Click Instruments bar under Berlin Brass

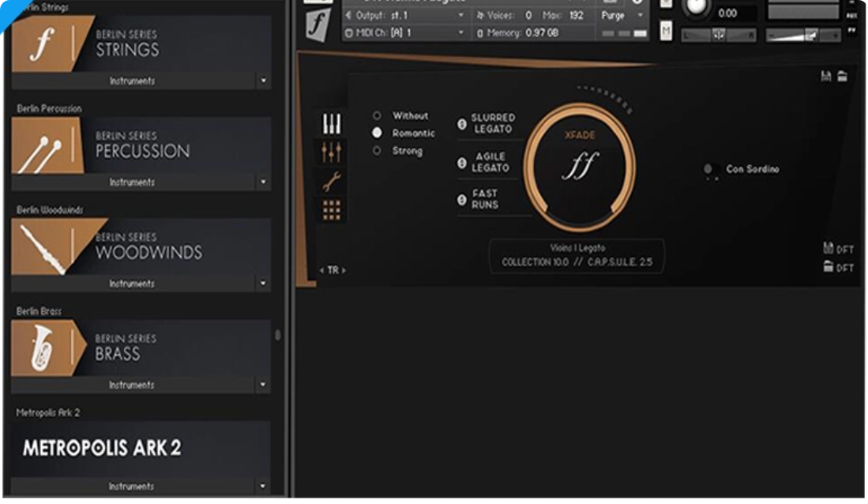pos(134,385)
